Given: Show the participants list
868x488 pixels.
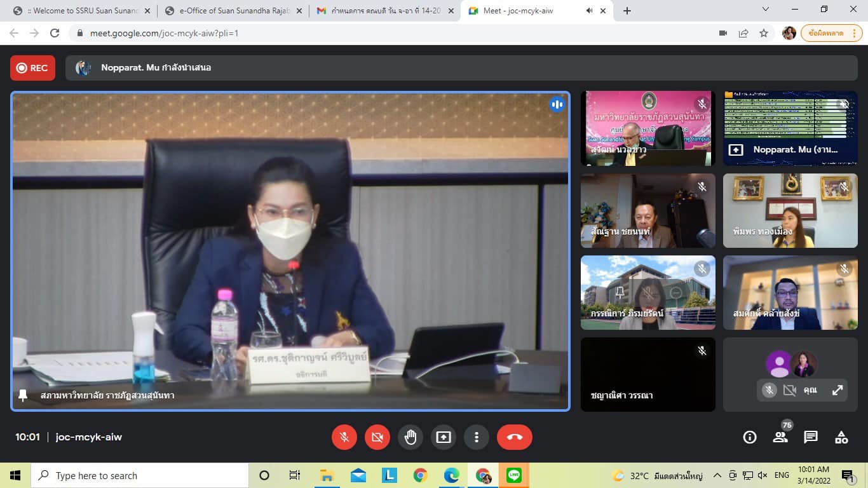Looking at the screenshot, I should pyautogui.click(x=780, y=437).
